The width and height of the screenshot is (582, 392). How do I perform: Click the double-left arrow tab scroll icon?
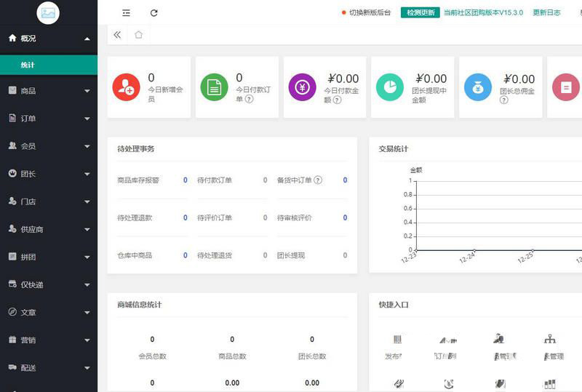(117, 35)
